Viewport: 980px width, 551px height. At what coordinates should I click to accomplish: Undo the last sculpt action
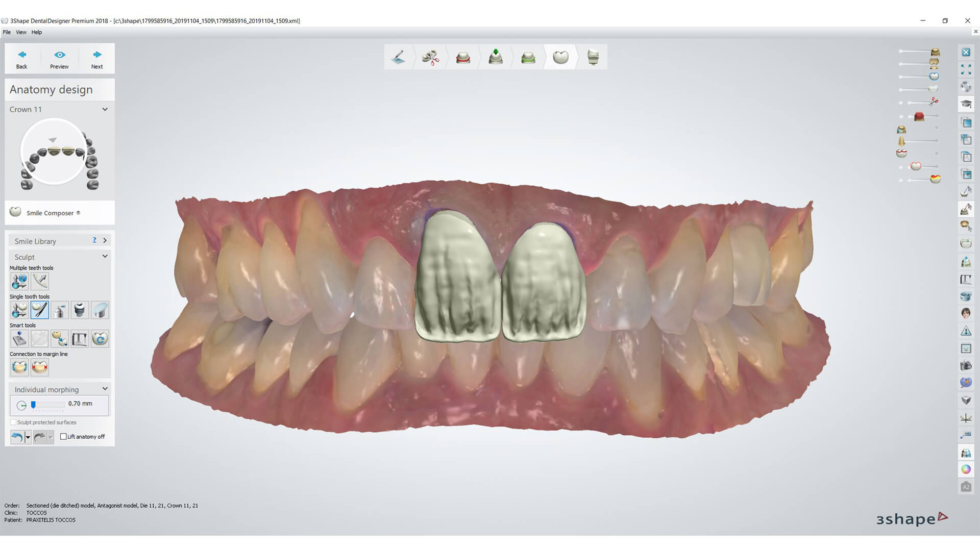click(x=17, y=437)
